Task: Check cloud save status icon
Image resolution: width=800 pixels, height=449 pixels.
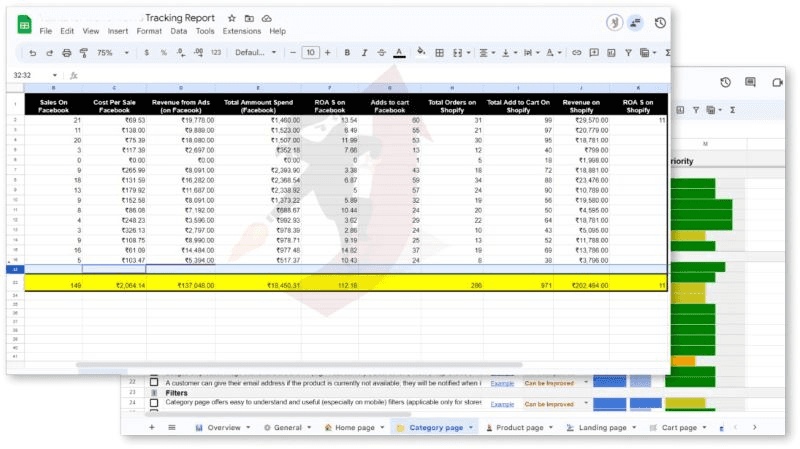Action: click(x=266, y=18)
